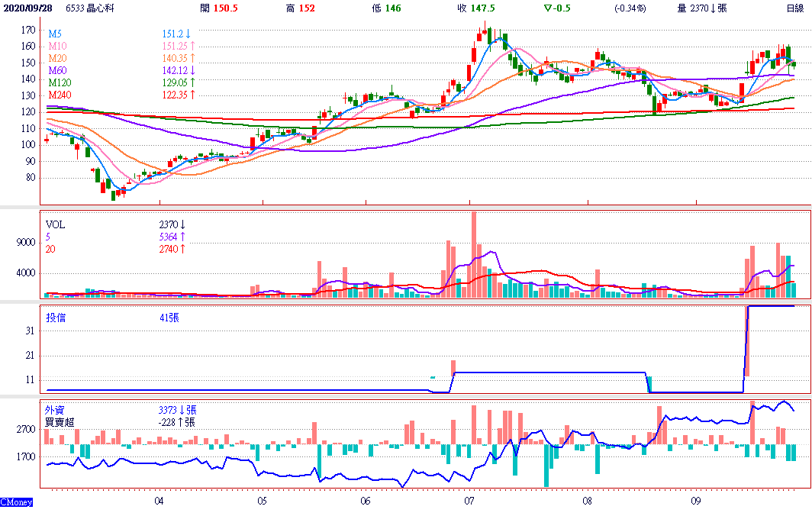The height and width of the screenshot is (516, 812).
Task: Select the M5 moving average legend
Action: (x=55, y=34)
